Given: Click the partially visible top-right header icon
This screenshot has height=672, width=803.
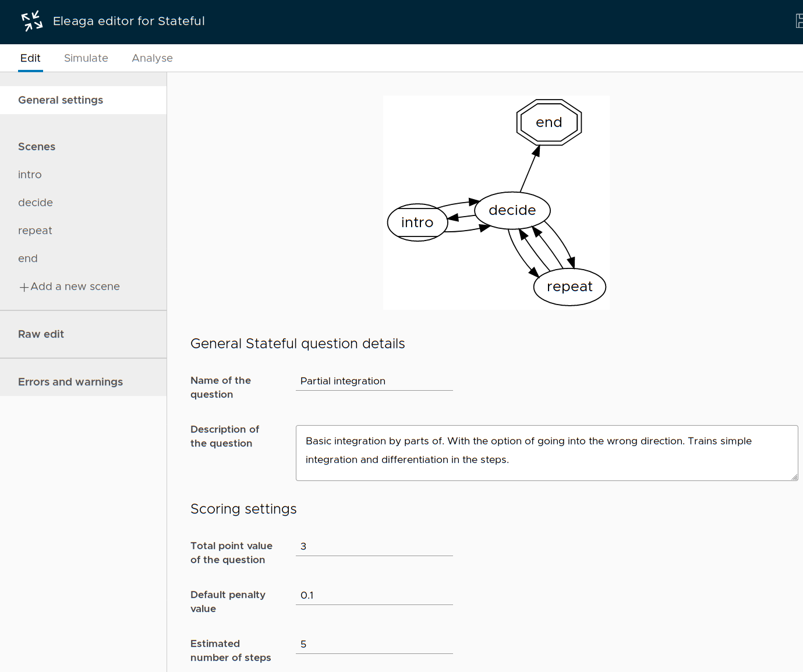Looking at the screenshot, I should click(799, 21).
